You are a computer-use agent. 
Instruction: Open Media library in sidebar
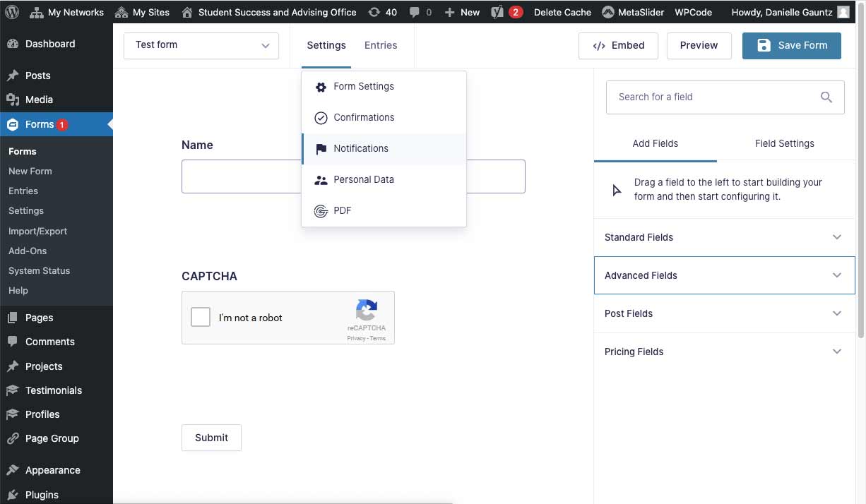[57, 100]
